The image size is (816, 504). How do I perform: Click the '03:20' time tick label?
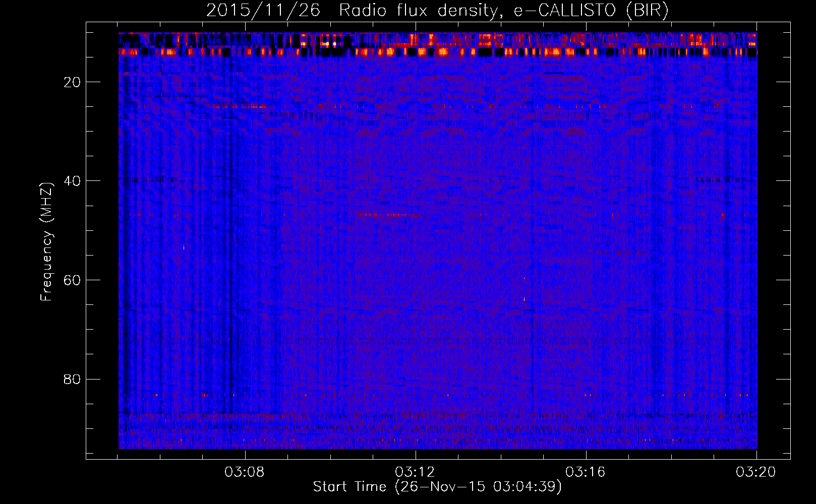[x=756, y=472]
